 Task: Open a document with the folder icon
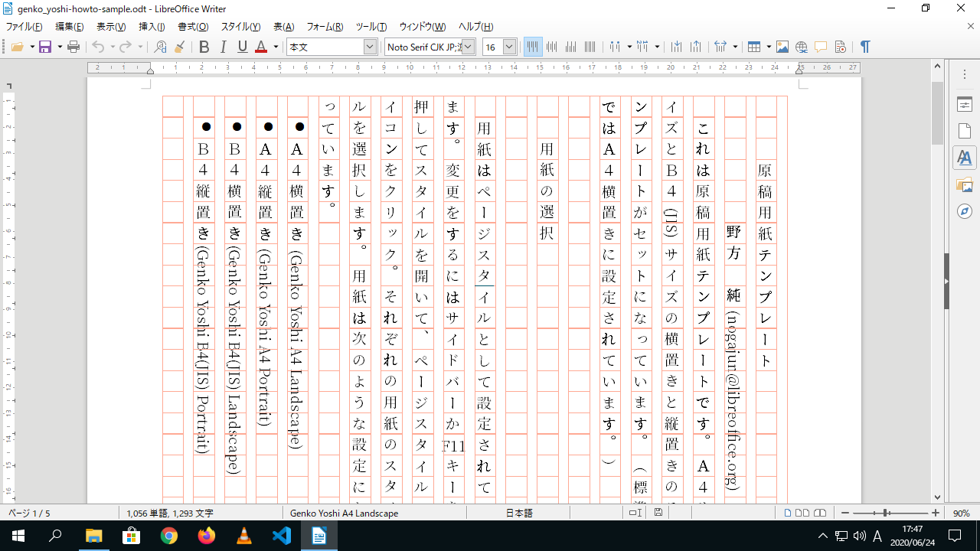click(18, 47)
